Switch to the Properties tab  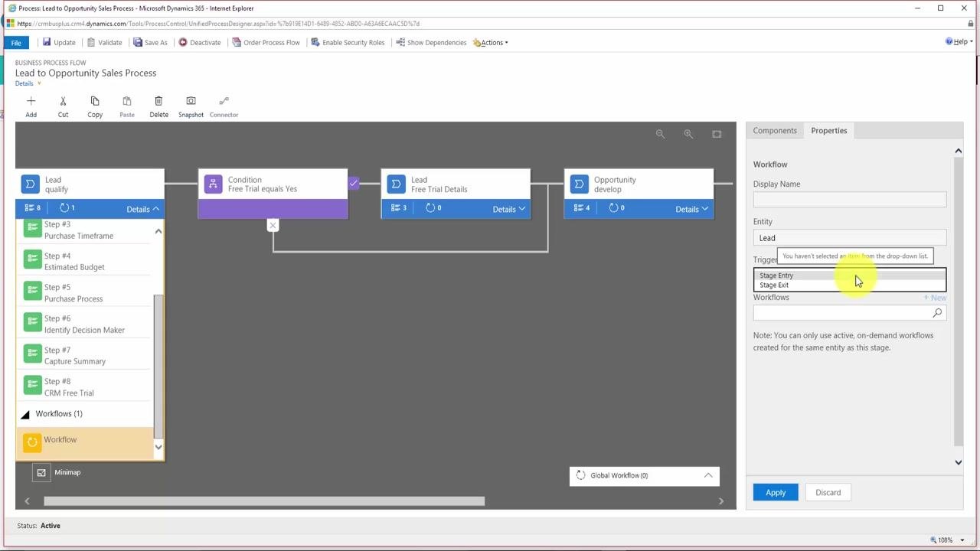point(829,131)
